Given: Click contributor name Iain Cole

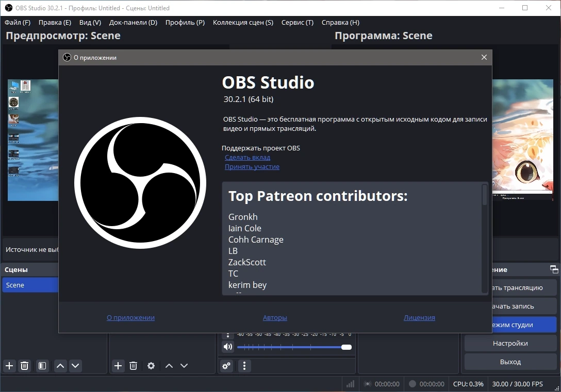Looking at the screenshot, I should click(245, 228).
